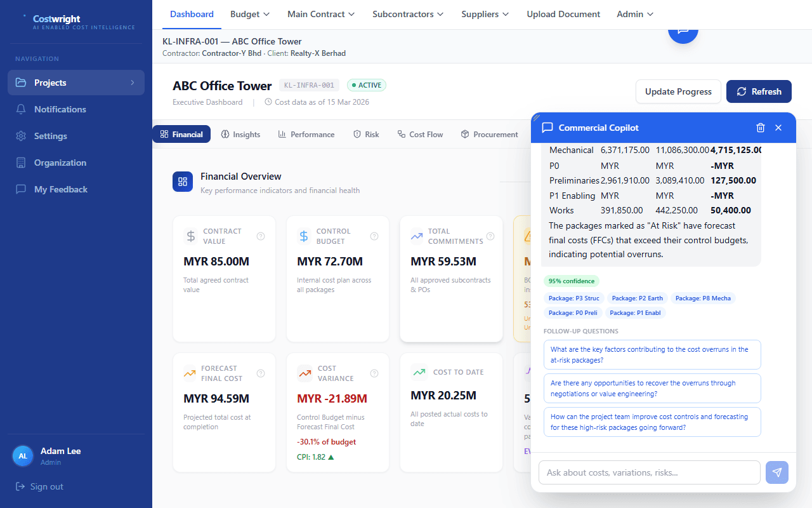This screenshot has height=508, width=812.
Task: Open the Main Contract dropdown menu
Action: click(x=321, y=14)
